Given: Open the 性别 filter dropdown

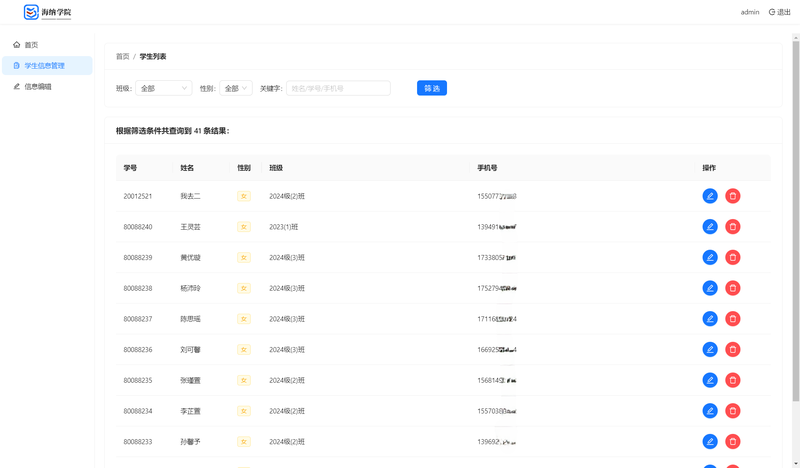Looking at the screenshot, I should coord(236,88).
